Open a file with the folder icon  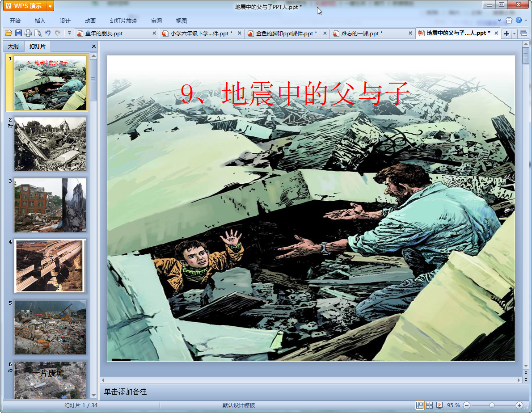coord(8,33)
